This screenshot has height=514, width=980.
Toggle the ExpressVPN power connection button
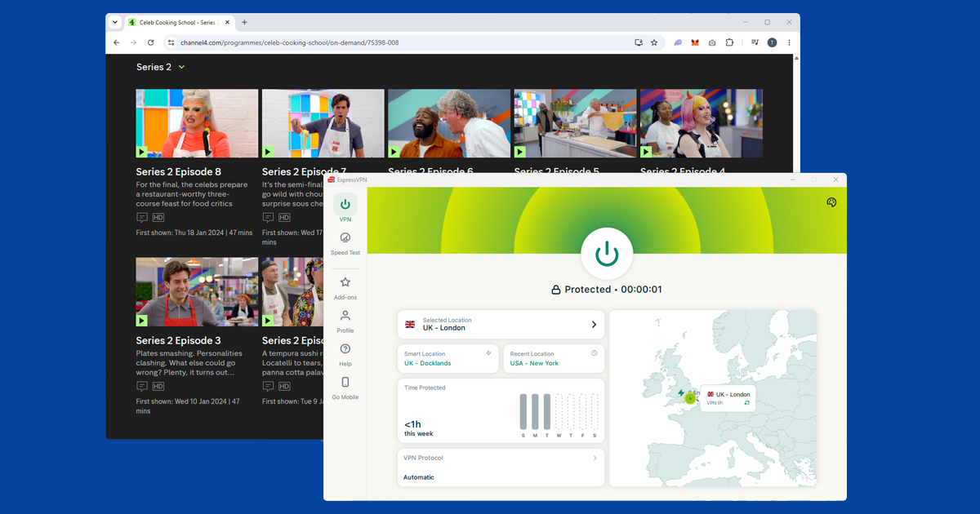coord(606,254)
